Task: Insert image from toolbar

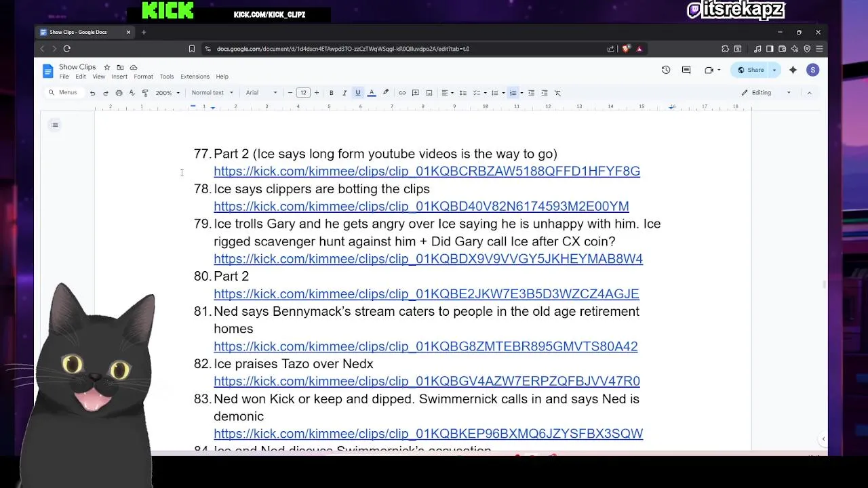Action: click(429, 93)
